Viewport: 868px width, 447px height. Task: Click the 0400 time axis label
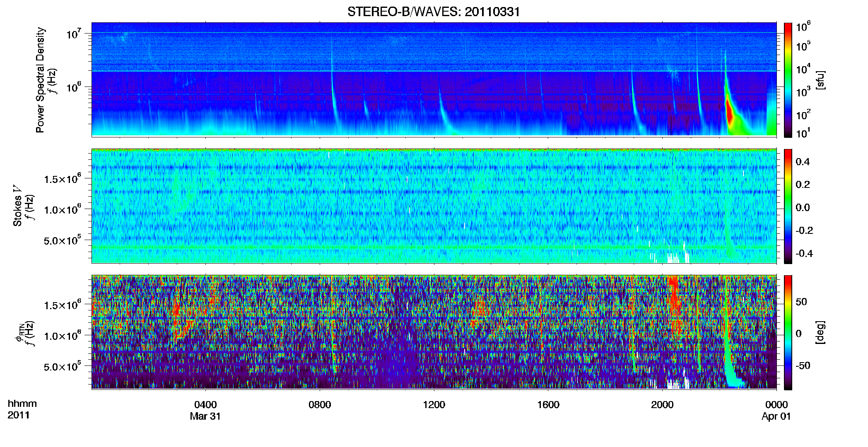coord(205,405)
